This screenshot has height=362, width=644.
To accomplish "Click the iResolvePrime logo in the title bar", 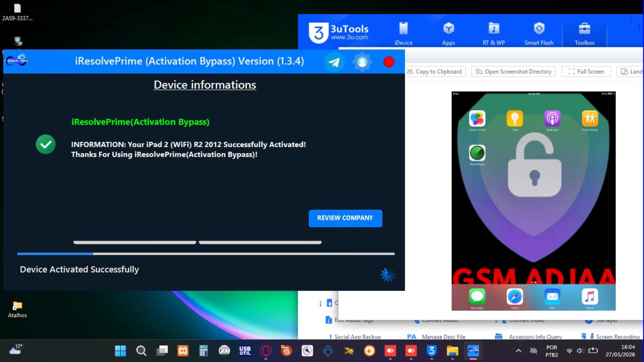I will (16, 60).
